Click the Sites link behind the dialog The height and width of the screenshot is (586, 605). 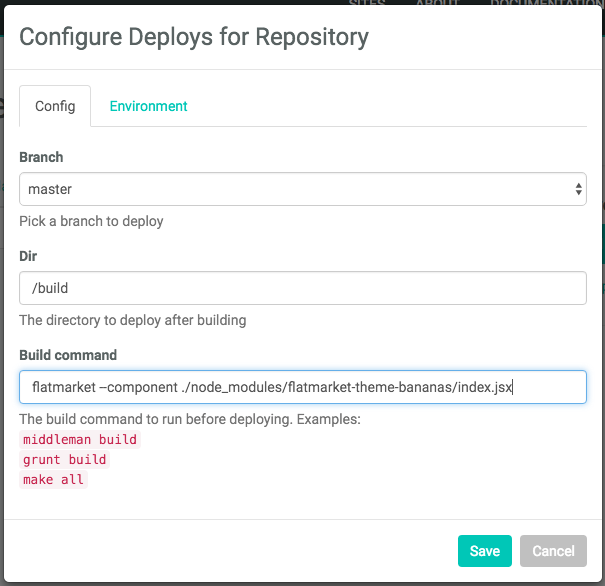point(367,3)
